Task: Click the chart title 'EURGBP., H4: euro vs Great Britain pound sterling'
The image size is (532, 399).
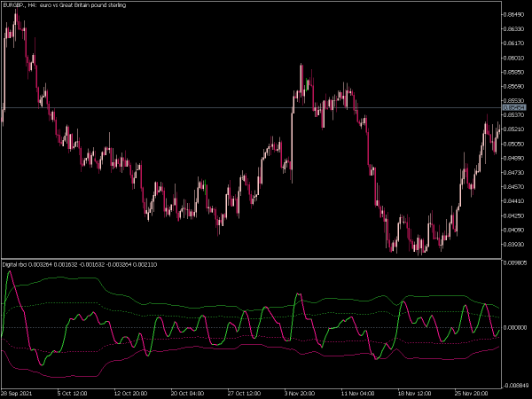Action: (x=64, y=5)
